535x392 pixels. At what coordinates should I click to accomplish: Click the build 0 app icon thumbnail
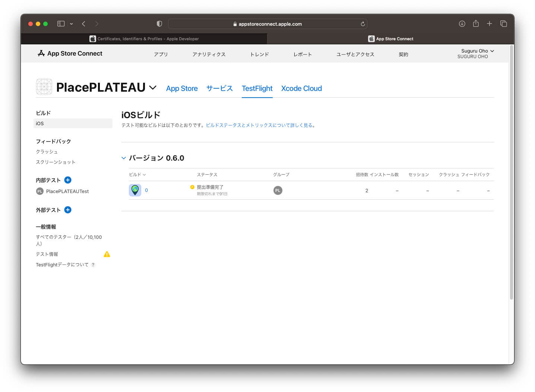tap(135, 190)
